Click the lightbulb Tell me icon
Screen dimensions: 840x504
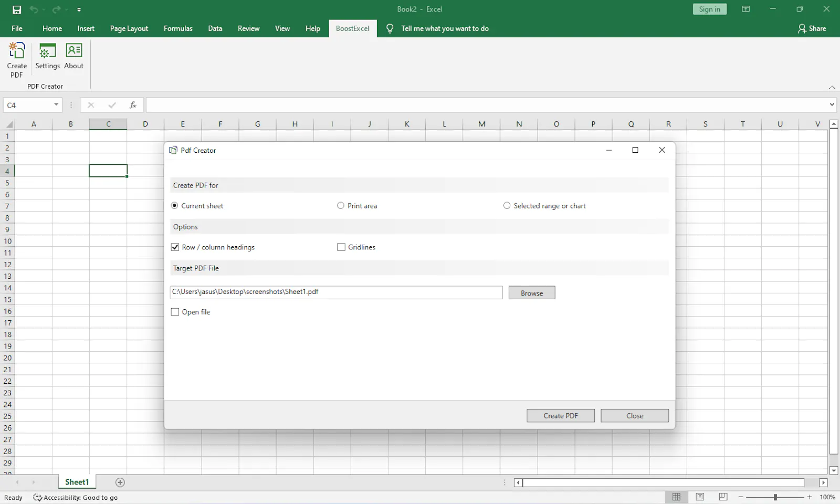pos(390,28)
